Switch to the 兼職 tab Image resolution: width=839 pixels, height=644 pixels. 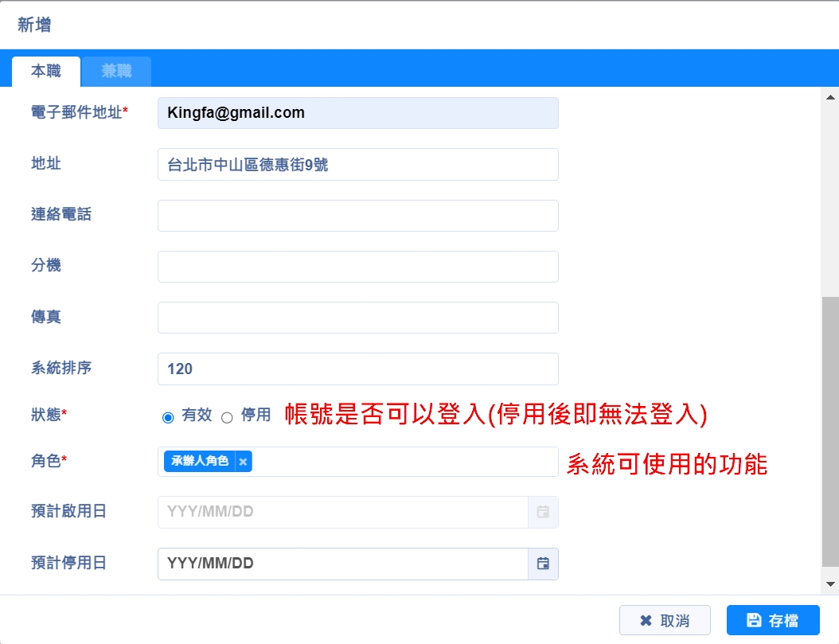coord(116,72)
